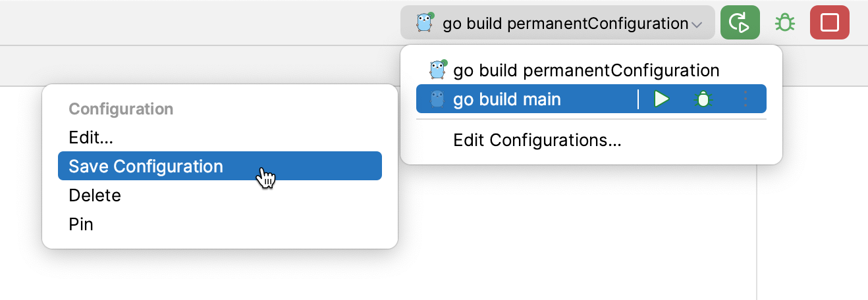Image resolution: width=868 pixels, height=300 pixels.
Task: Click the Configuration section header
Action: tap(121, 109)
